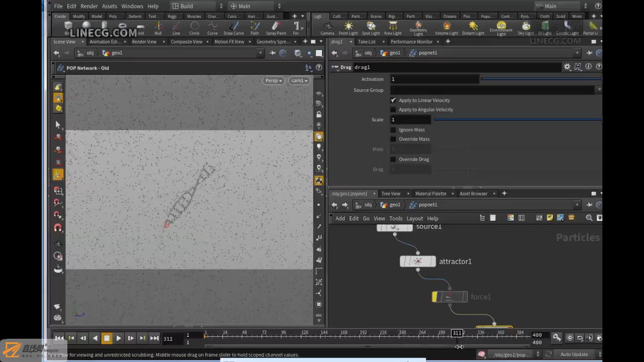
Task: Adjust the Activation slider
Action: [541, 79]
